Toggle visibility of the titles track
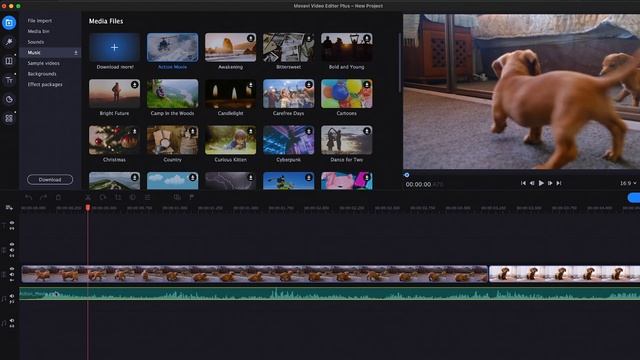 [x=12, y=223]
